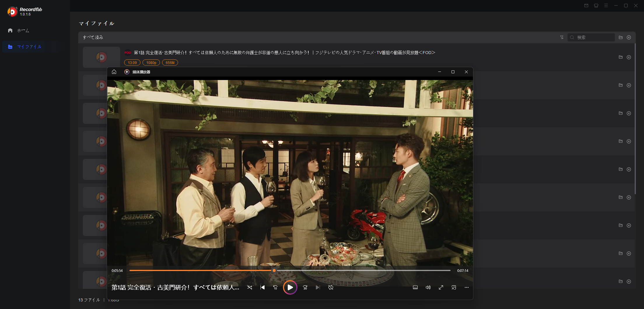Screen dimensions: 644x309
Task: Open the volume control
Action: (428, 287)
